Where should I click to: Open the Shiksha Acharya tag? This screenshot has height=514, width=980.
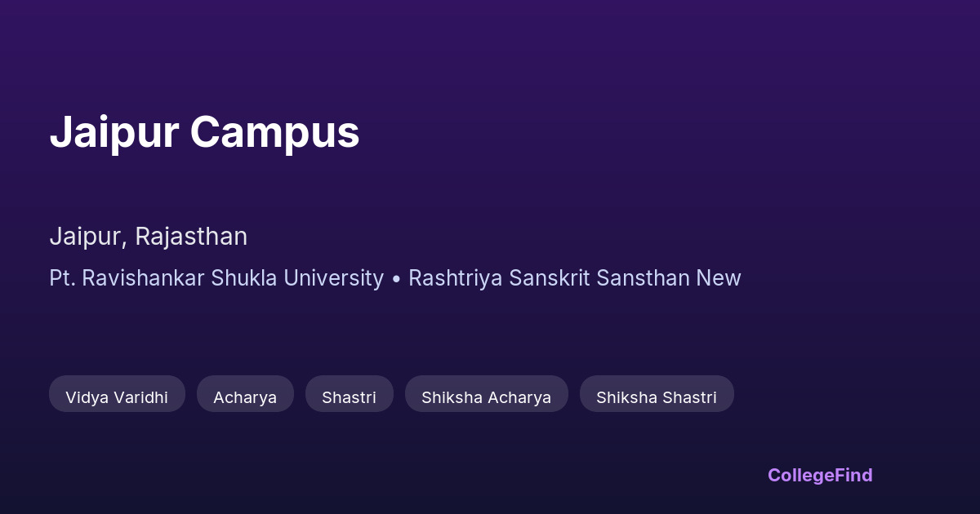click(486, 397)
